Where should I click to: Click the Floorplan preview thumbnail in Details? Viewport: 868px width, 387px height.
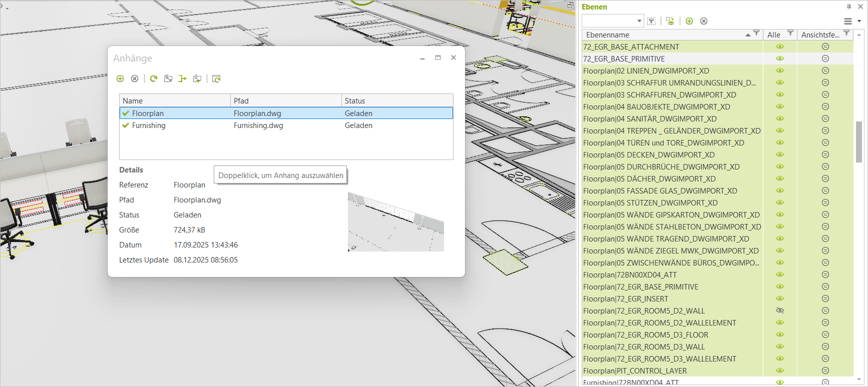point(396,221)
